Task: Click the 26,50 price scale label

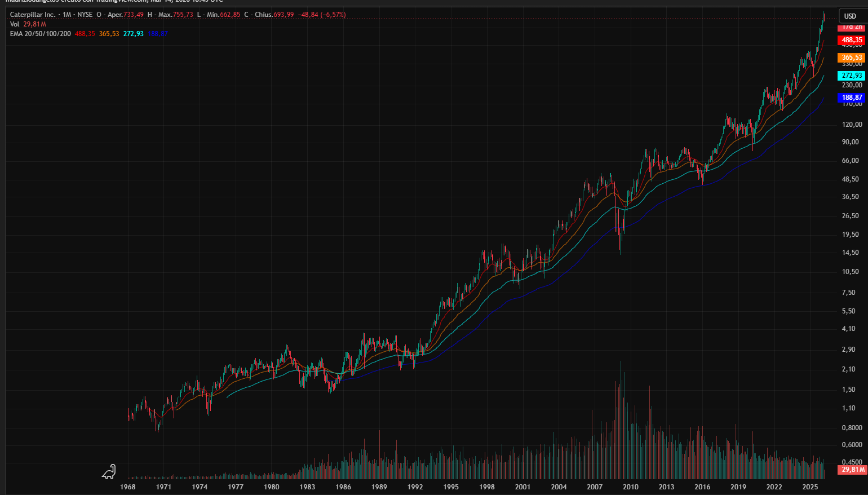Action: (851, 216)
